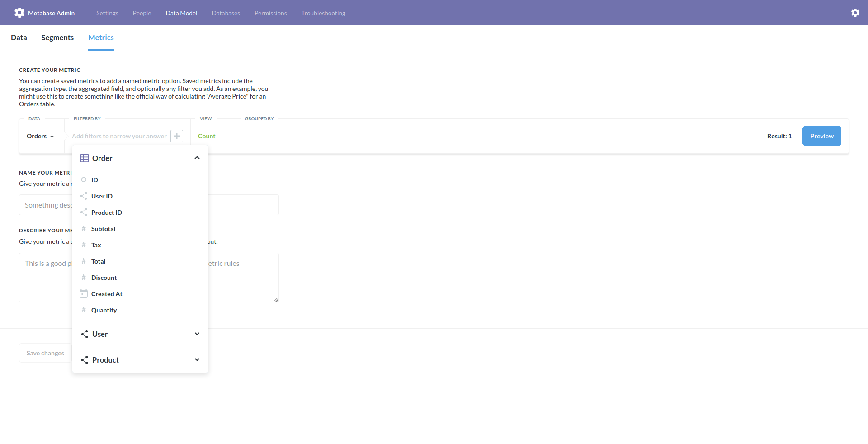Click the Metabase Admin title link
This screenshot has width=868, height=444.
click(x=52, y=13)
